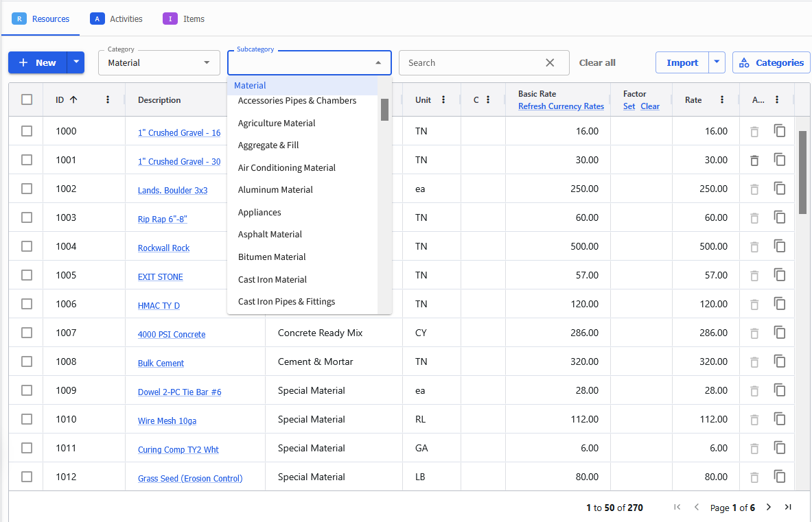
Task: Check the box for row 1000
Action: (x=27, y=131)
